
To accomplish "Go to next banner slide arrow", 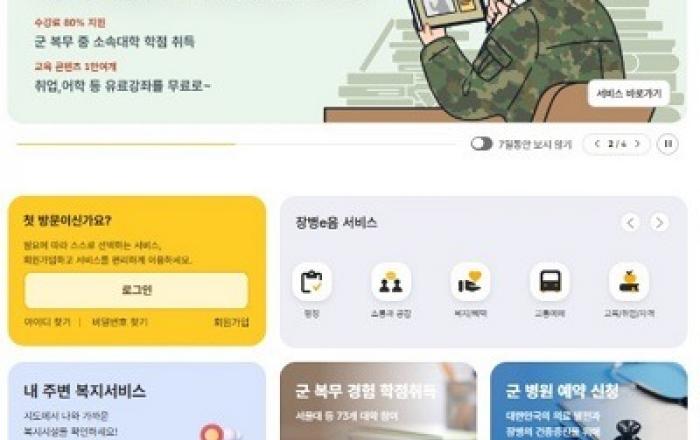I will click(637, 144).
